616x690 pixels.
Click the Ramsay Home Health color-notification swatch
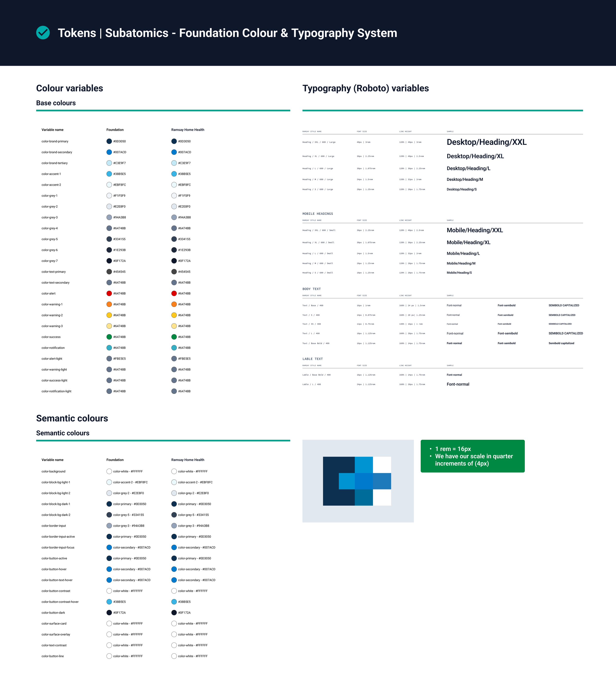(x=174, y=348)
